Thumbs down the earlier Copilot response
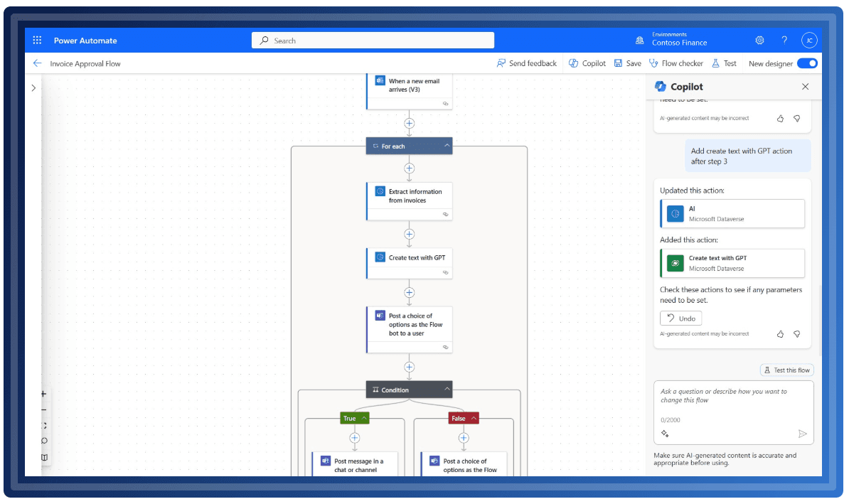 coord(797,118)
